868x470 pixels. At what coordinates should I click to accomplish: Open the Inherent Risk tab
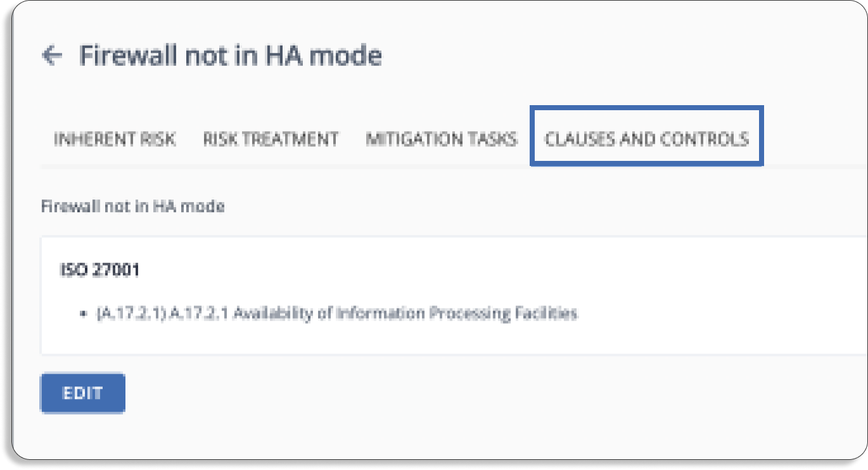115,139
